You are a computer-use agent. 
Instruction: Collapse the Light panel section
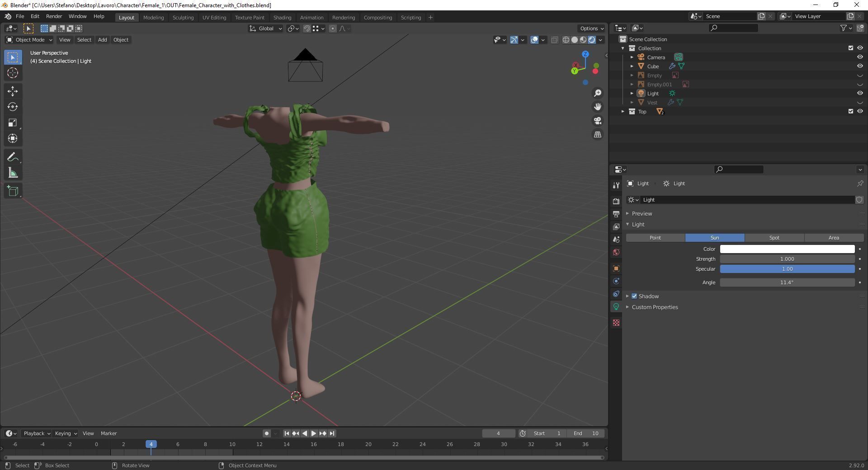638,225
